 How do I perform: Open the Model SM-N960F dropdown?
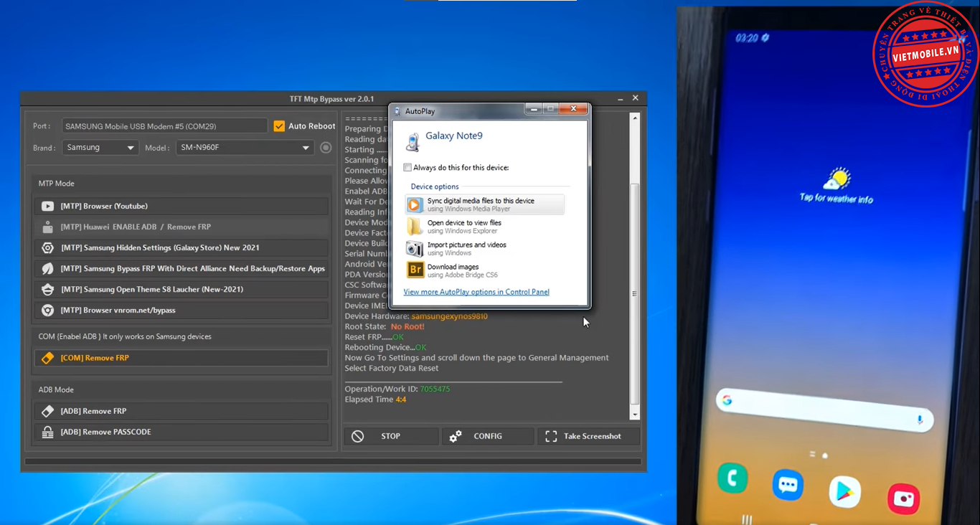pos(245,148)
